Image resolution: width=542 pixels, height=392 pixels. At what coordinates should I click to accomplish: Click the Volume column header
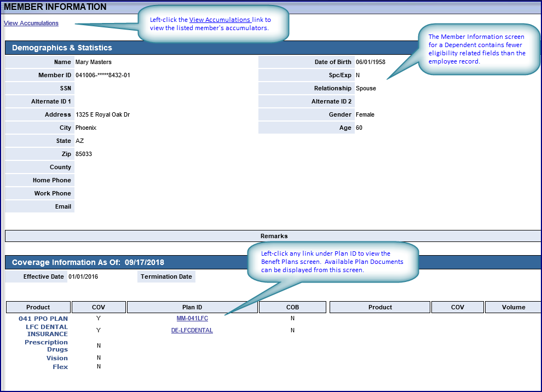coord(514,307)
